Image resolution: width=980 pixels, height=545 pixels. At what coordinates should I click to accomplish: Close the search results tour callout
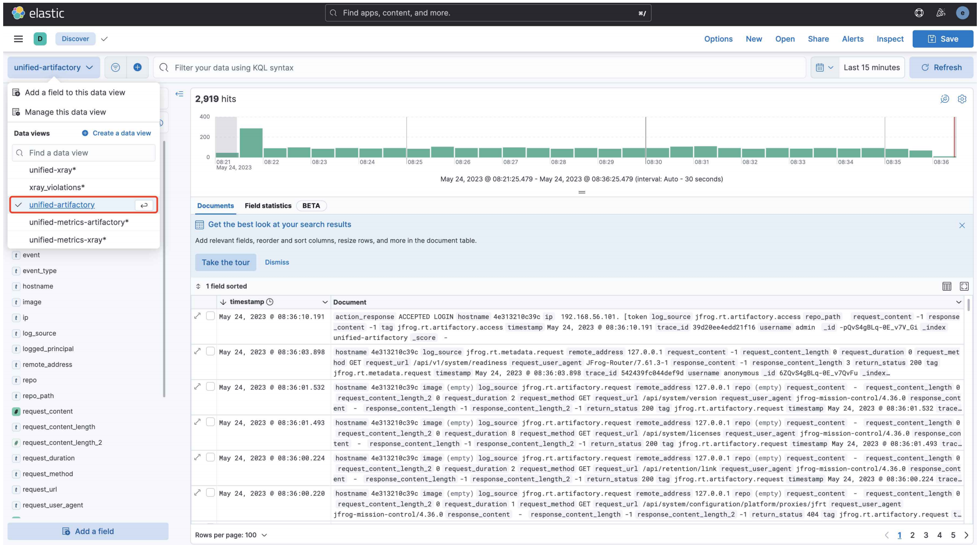[962, 225]
